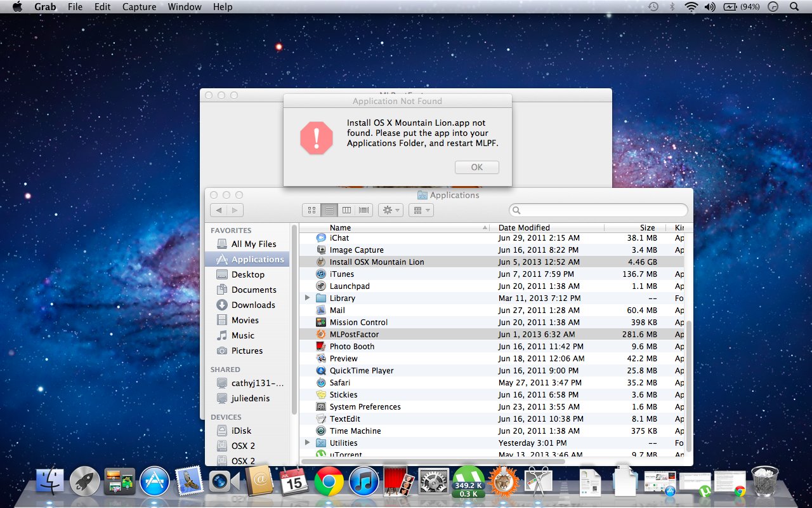The image size is (812, 508).
Task: Open Documents in Finder sidebar
Action: pyautogui.click(x=247, y=290)
